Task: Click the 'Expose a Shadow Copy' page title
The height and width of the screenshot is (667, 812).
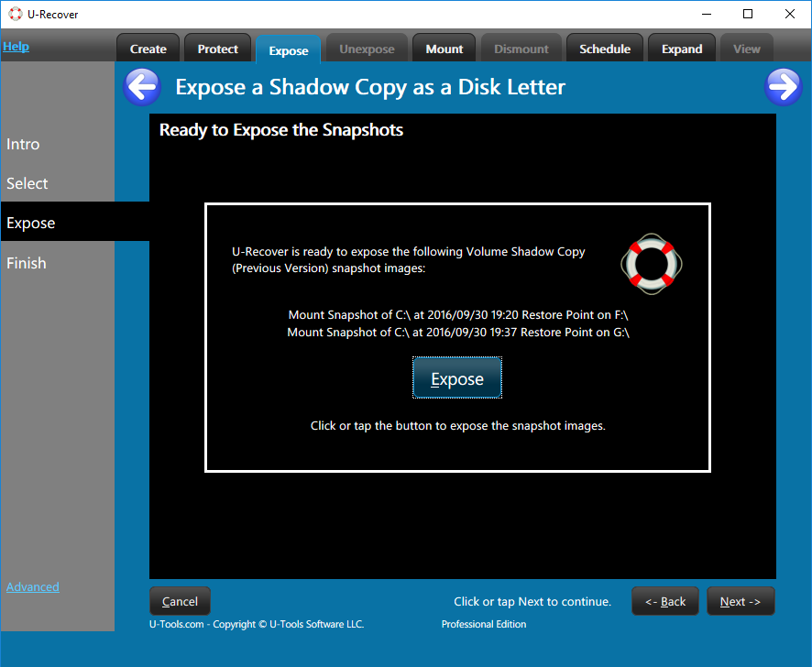Action: pos(370,87)
